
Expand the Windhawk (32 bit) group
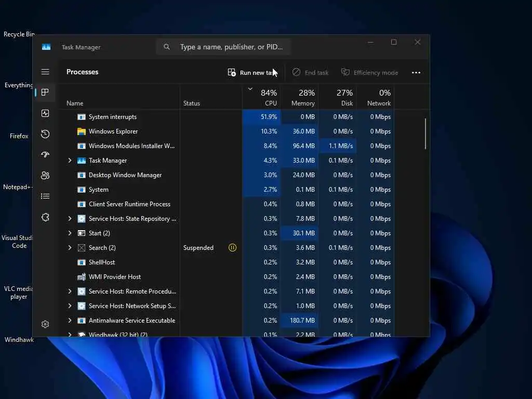coord(70,335)
